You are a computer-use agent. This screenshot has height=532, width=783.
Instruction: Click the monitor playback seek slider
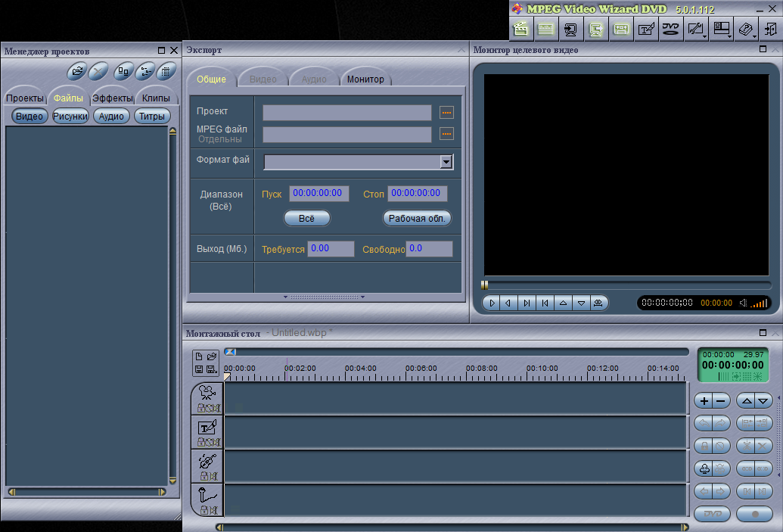pos(626,285)
